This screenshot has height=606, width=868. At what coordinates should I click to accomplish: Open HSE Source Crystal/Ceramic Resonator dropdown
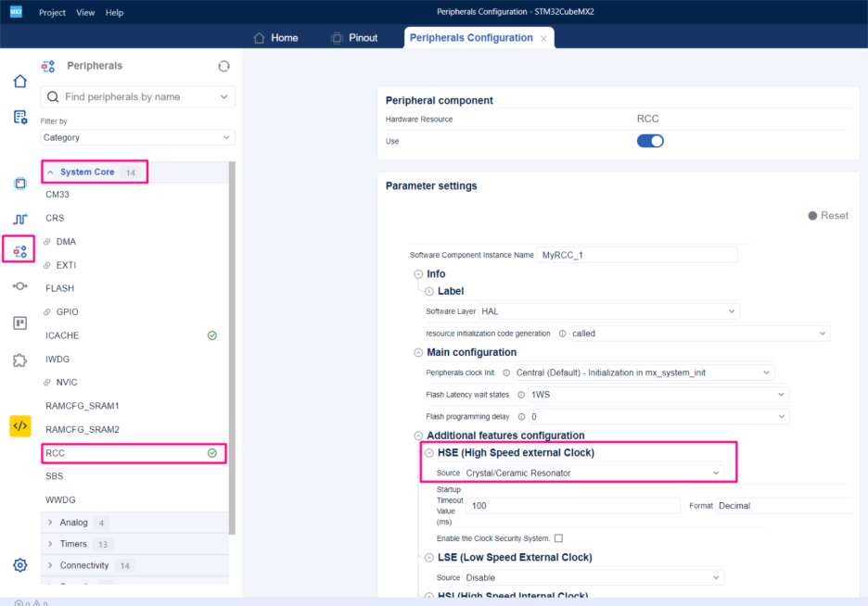[594, 473]
